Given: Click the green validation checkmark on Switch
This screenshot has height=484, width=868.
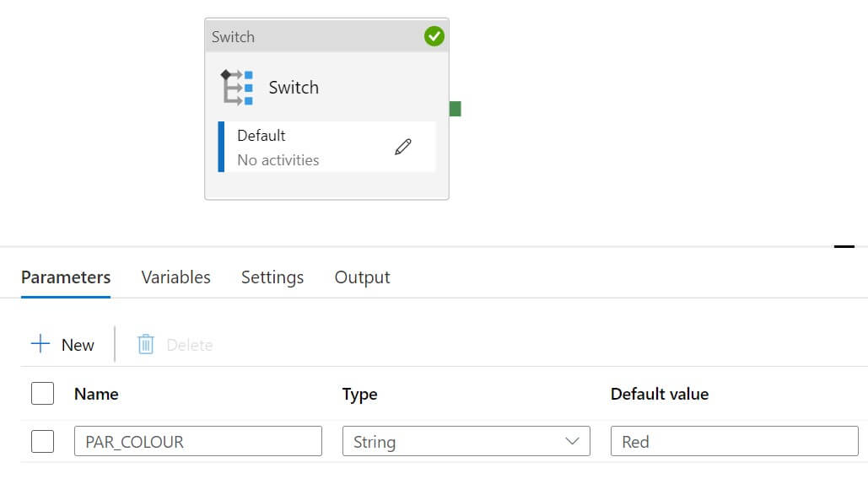Looking at the screenshot, I should coord(434,36).
